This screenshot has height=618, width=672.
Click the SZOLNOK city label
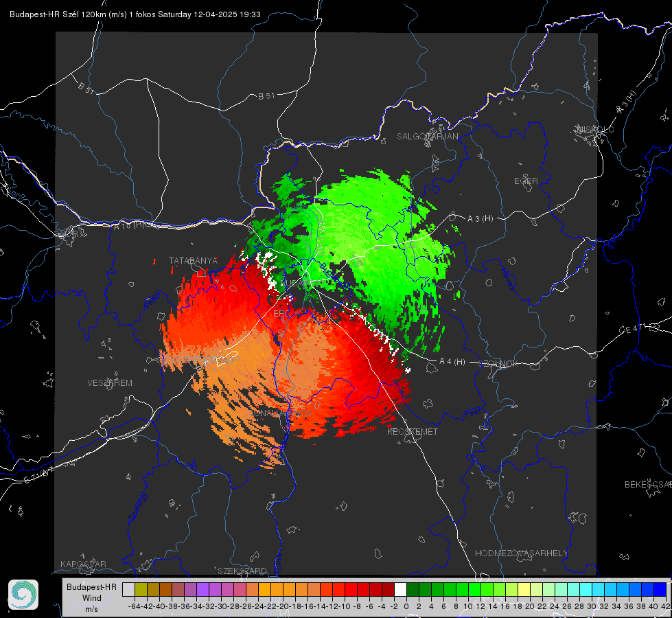pos(498,363)
